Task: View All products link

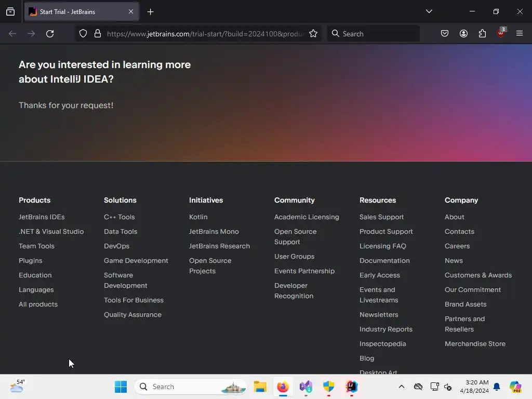Action: 38,304
